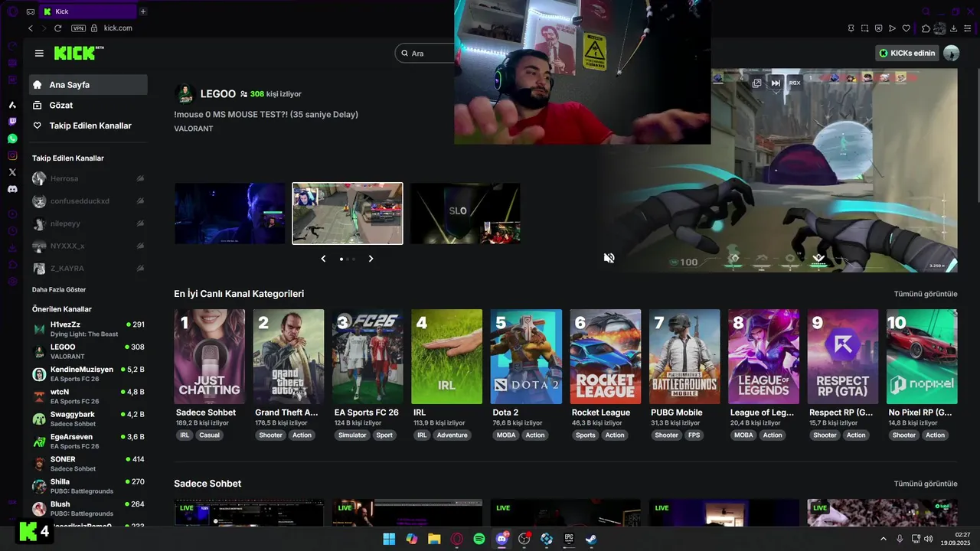Toggle notifications for nilepeyy channel
This screenshot has width=980, height=551.
pyautogui.click(x=140, y=224)
